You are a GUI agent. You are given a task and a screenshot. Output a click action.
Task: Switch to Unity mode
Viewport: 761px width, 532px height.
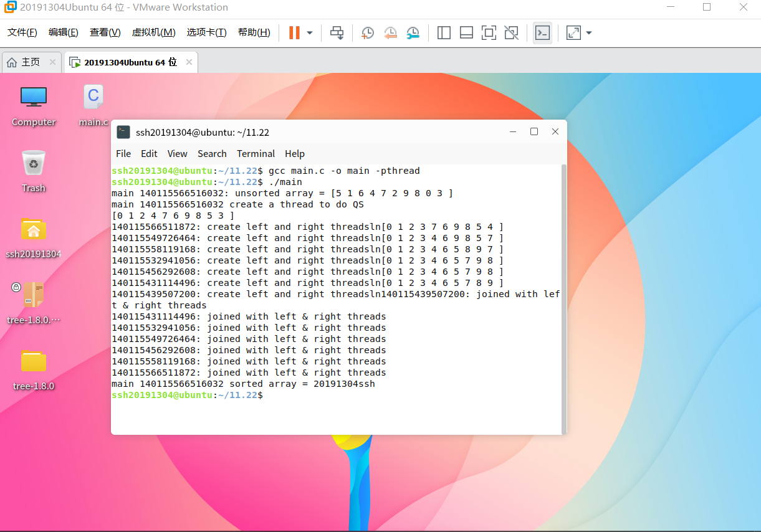(x=511, y=32)
